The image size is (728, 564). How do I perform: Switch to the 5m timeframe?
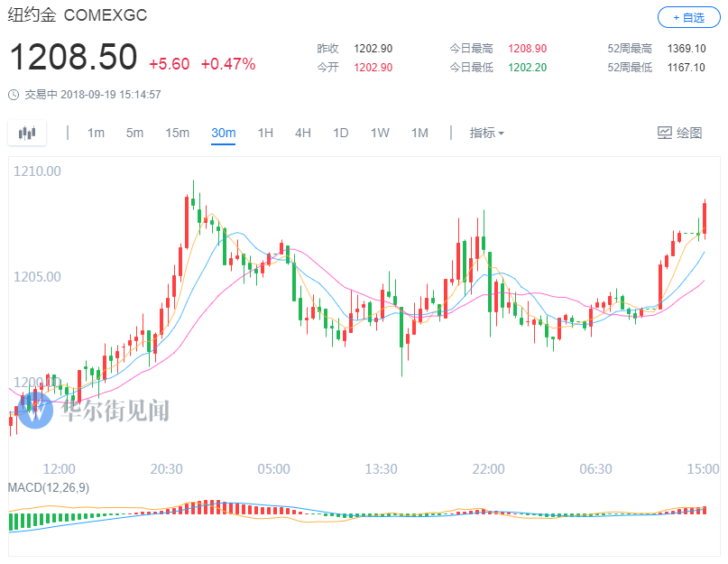tap(134, 133)
